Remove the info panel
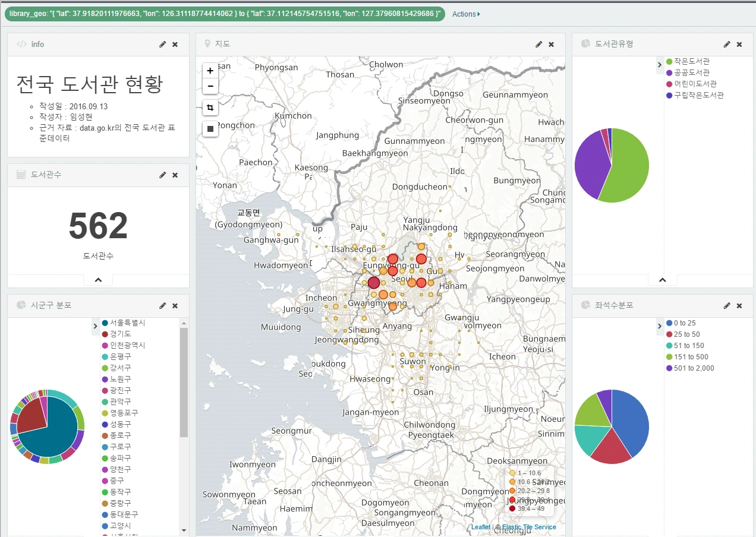The height and width of the screenshot is (537, 756). (175, 45)
